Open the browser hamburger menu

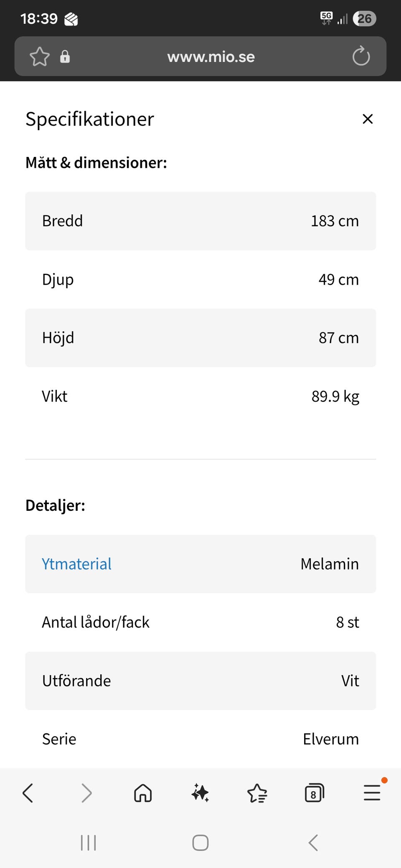(372, 793)
